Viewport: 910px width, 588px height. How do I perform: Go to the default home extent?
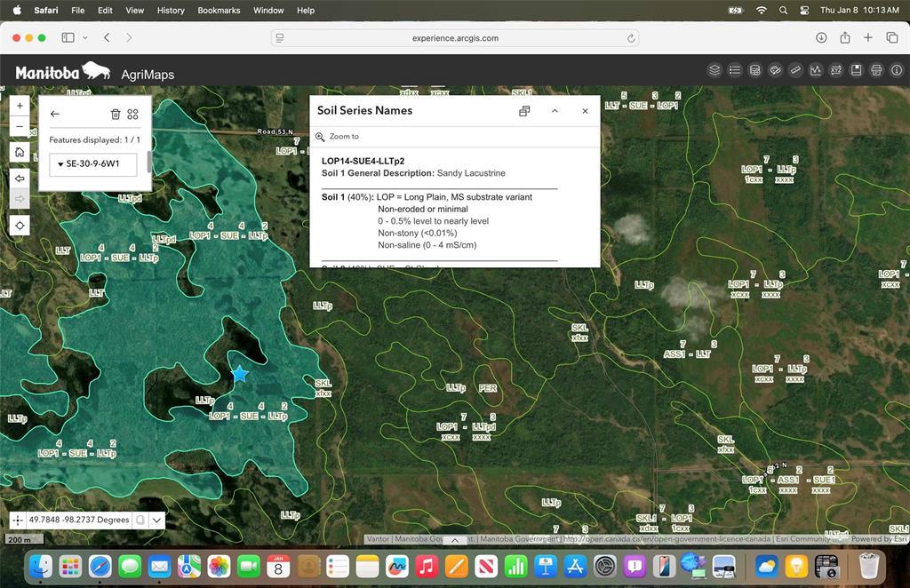[20, 152]
